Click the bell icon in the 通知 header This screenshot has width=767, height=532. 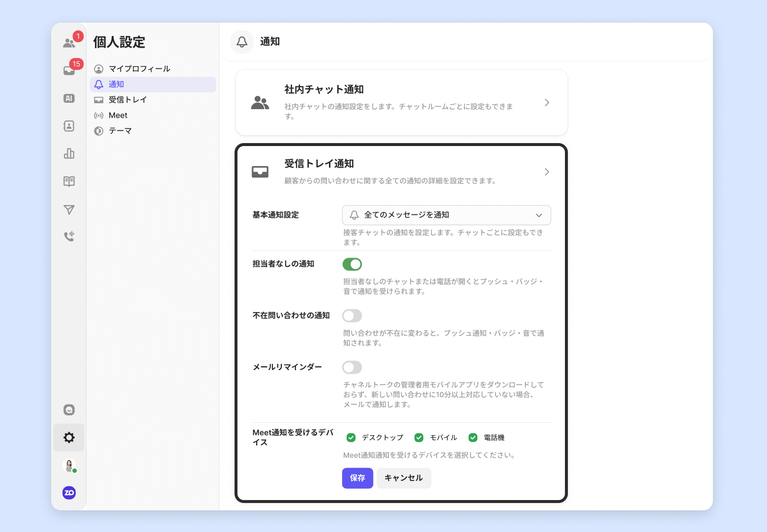point(242,42)
